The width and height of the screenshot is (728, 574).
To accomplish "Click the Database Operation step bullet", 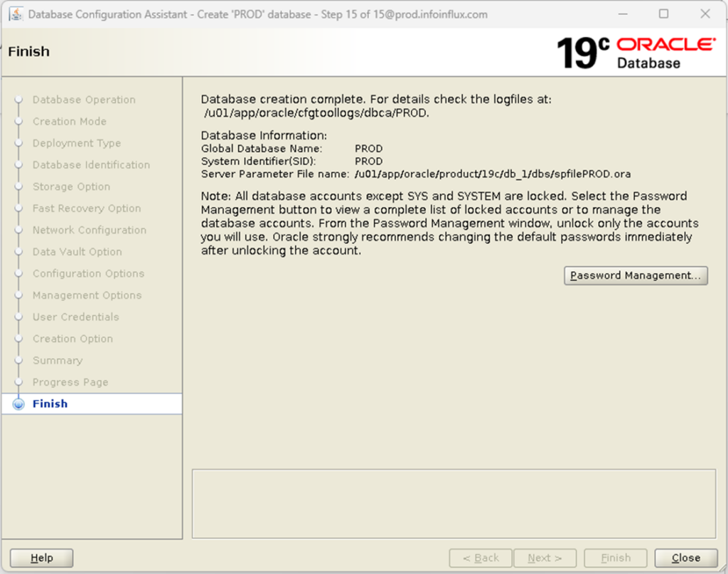I will [x=19, y=100].
